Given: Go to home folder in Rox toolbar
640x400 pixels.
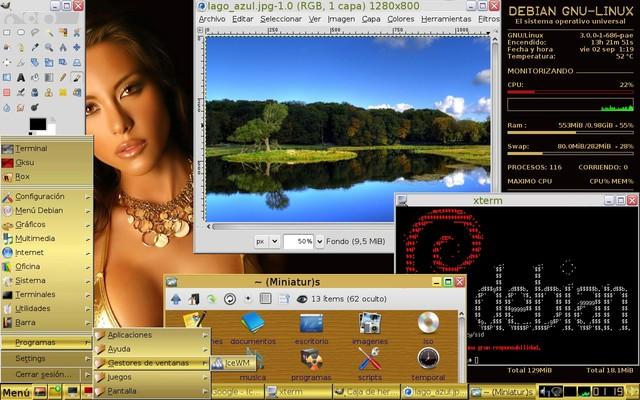Looking at the screenshot, I should [x=194, y=299].
